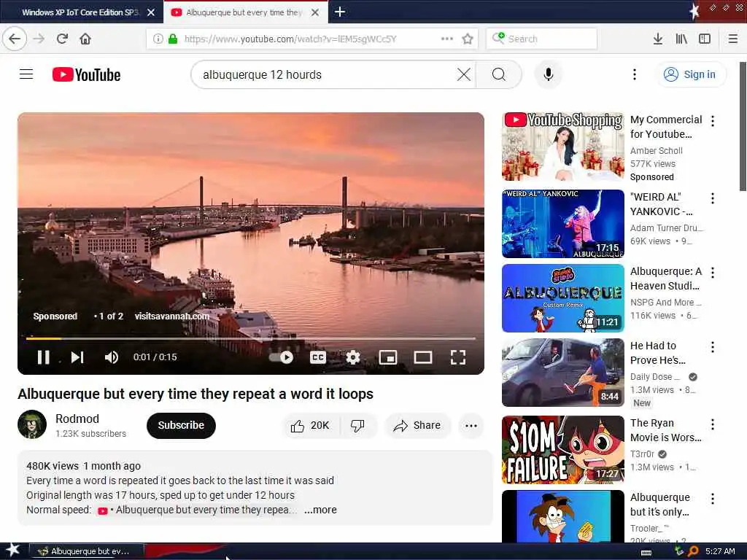Close the Windows XP IoT Core Edition tab
This screenshot has height=560, width=747.
click(x=151, y=12)
